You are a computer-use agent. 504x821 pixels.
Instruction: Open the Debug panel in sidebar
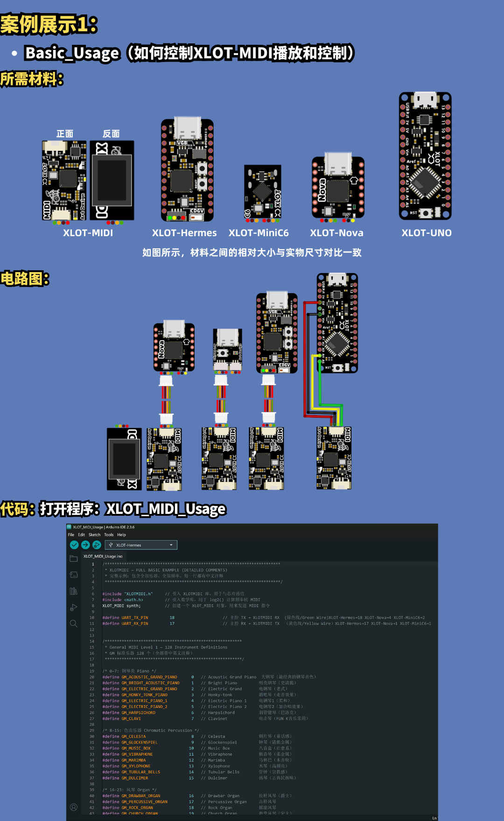74,607
